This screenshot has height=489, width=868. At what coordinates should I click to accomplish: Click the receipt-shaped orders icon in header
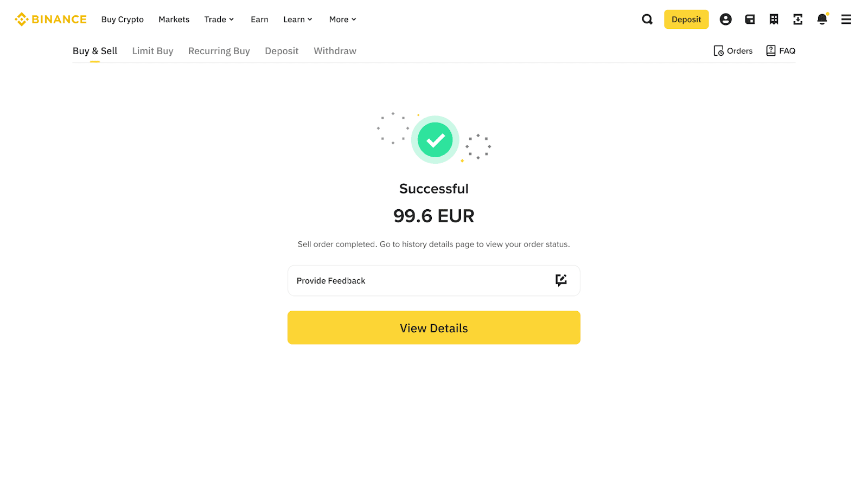[x=774, y=20]
